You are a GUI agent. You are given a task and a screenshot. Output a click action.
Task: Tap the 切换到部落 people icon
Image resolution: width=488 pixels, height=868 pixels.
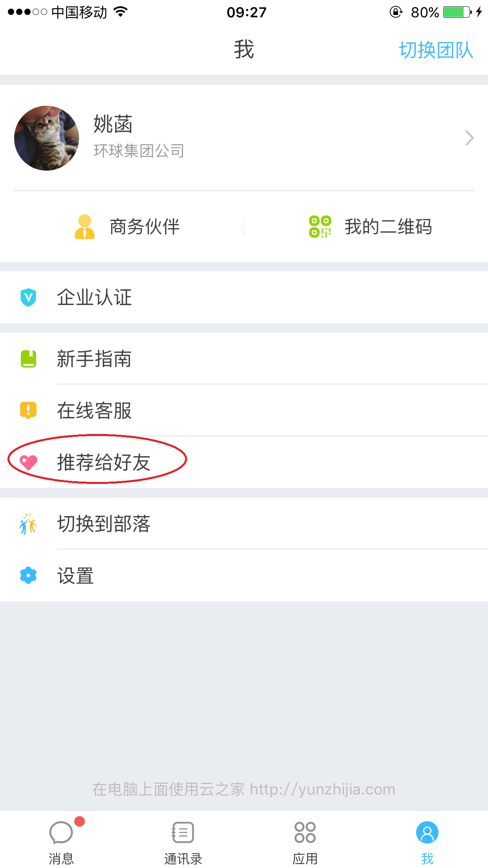(x=28, y=524)
